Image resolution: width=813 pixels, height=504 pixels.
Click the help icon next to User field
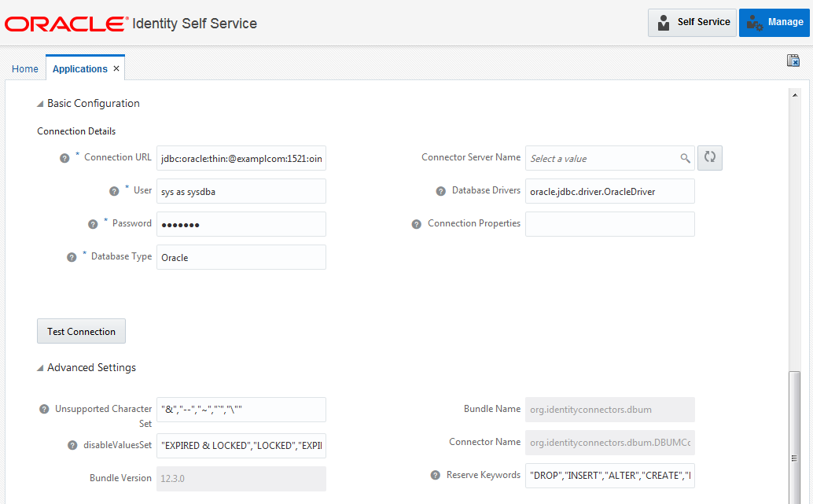click(112, 190)
